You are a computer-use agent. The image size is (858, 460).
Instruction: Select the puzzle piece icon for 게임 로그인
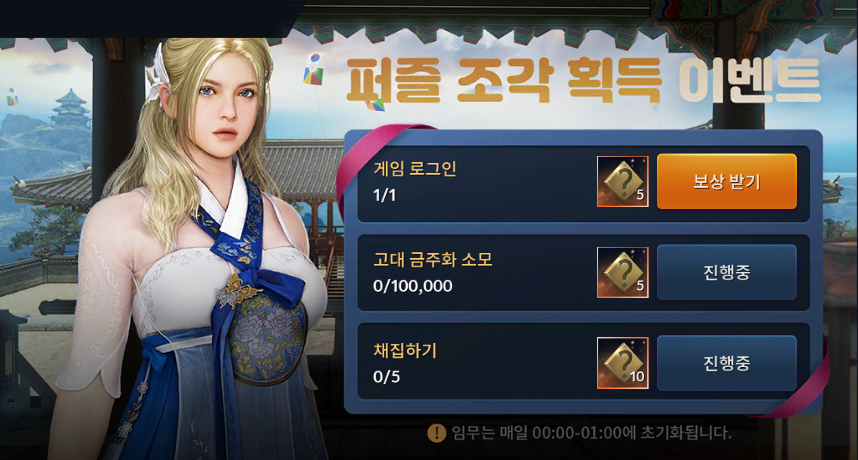pos(623,182)
